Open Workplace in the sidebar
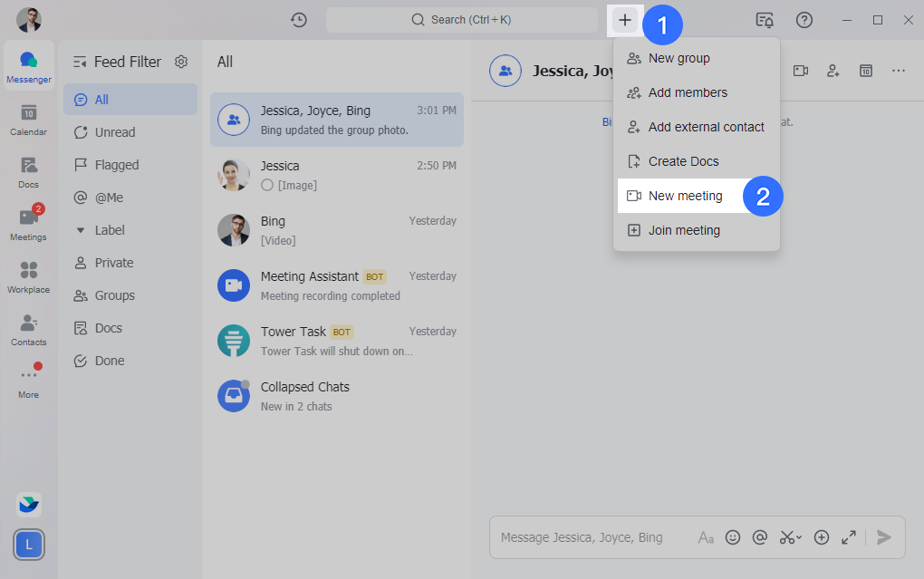 click(28, 277)
